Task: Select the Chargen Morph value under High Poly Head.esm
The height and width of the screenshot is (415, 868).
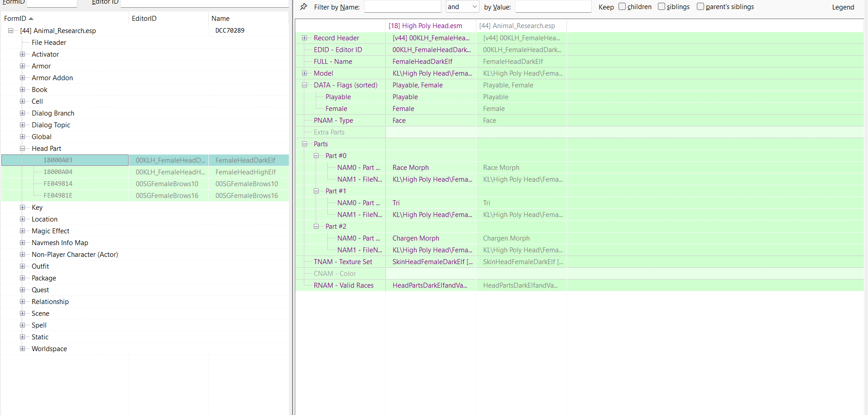Action: click(416, 238)
